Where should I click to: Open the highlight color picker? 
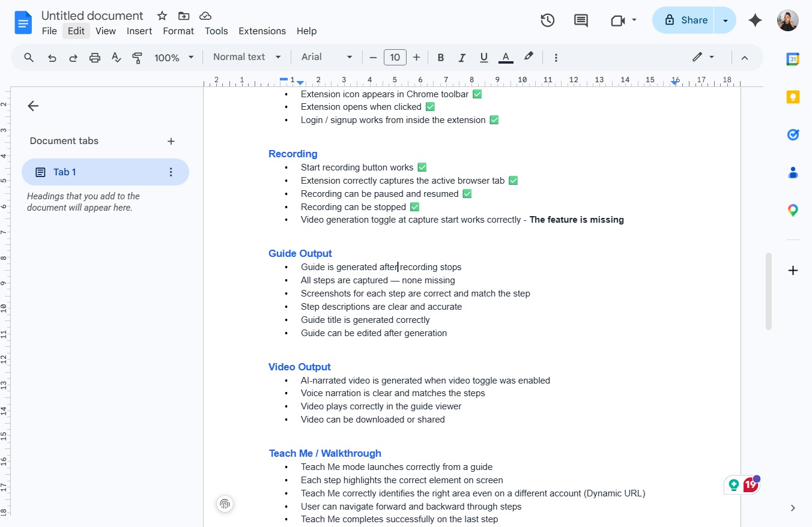tap(529, 57)
